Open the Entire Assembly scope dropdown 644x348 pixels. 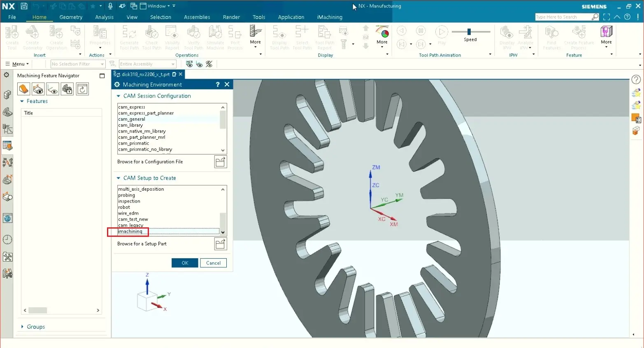tap(148, 64)
